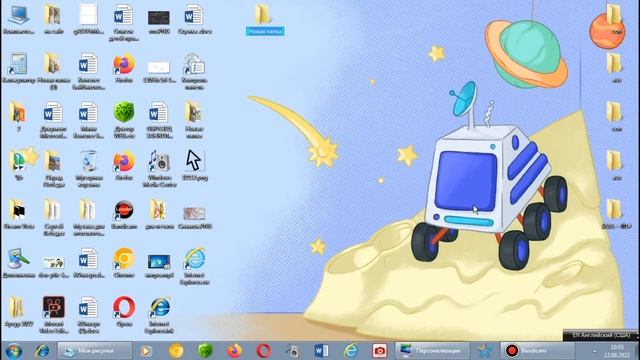Select the Calculator shortcut on the desktop
This screenshot has width=640, height=360.
(18, 68)
